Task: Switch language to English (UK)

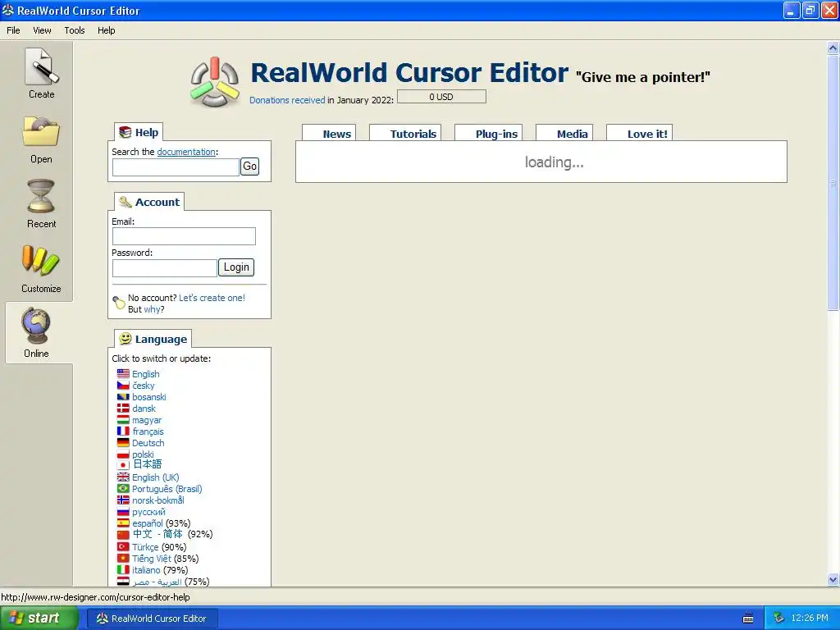Action: pos(156,477)
